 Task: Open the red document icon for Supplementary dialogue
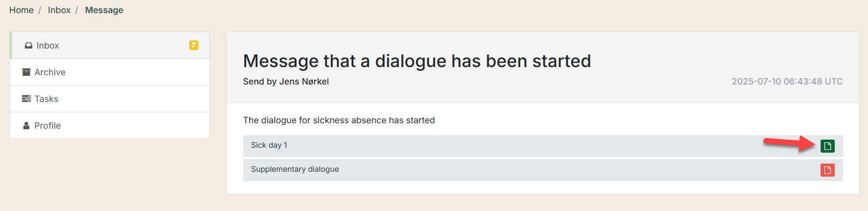[x=828, y=170]
